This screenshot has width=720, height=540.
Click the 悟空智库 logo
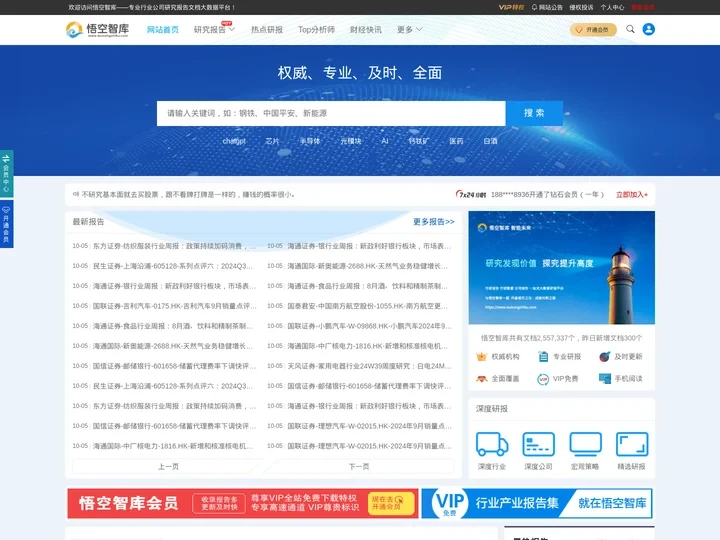tap(97, 29)
